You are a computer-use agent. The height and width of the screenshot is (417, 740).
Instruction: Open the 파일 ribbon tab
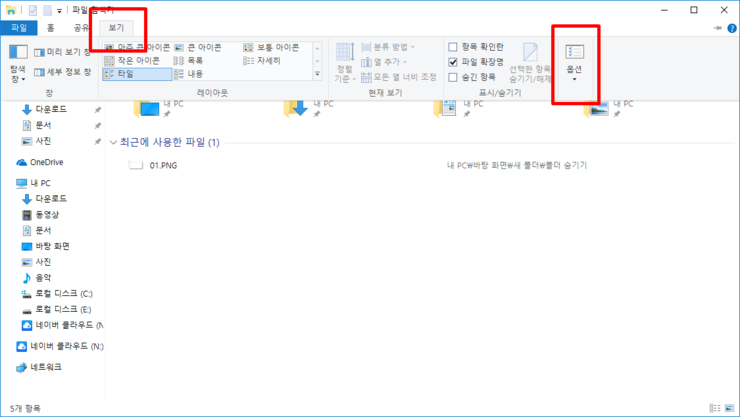tap(19, 28)
